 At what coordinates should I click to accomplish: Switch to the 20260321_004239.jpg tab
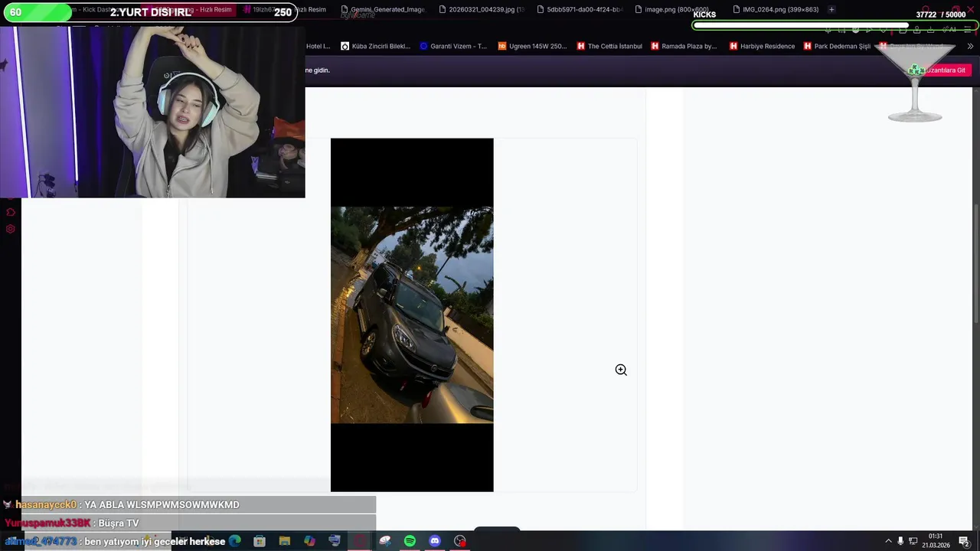point(482,9)
